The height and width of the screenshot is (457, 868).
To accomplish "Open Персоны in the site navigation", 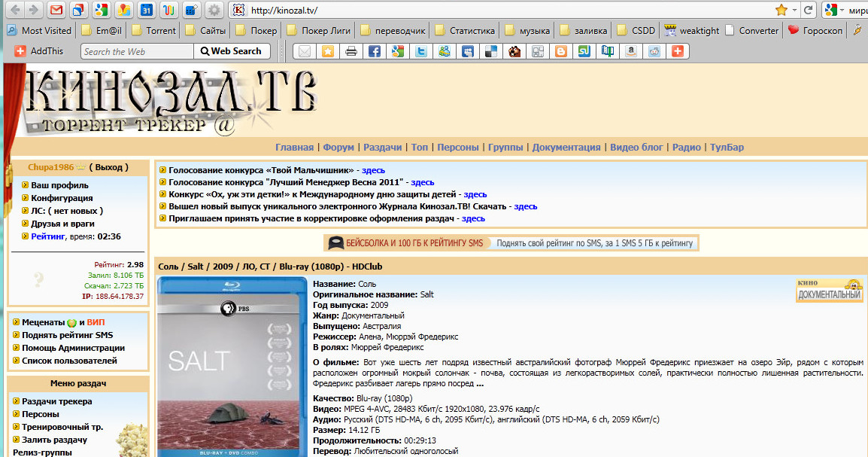I will (458, 148).
